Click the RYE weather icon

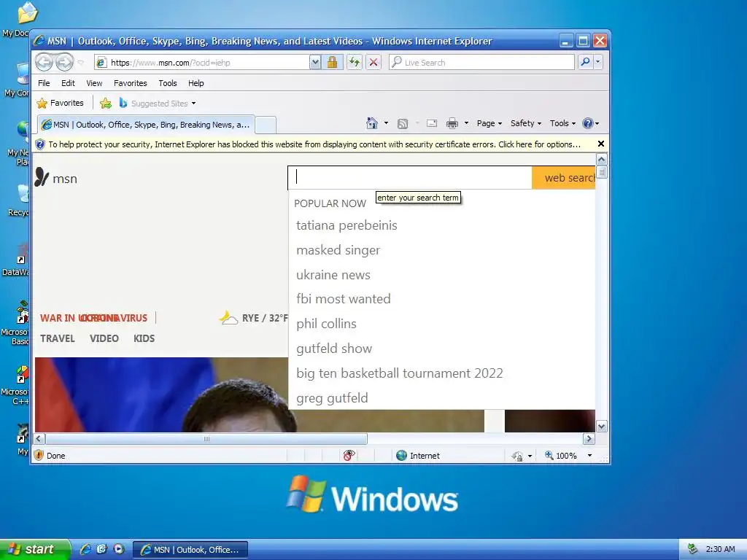[228, 318]
